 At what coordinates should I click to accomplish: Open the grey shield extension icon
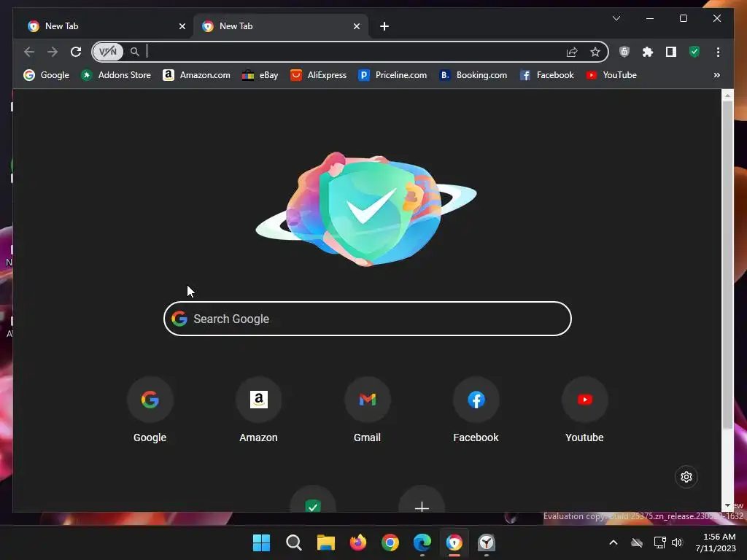[624, 52]
